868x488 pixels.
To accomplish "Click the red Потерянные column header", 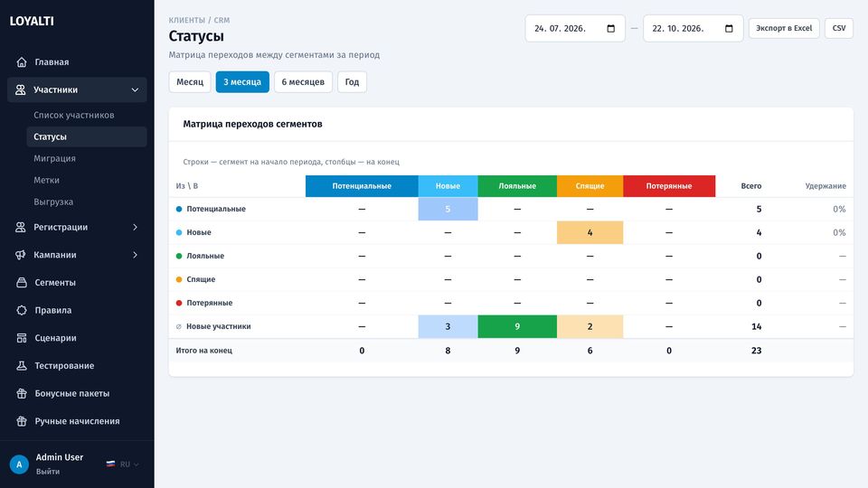I will 669,186.
